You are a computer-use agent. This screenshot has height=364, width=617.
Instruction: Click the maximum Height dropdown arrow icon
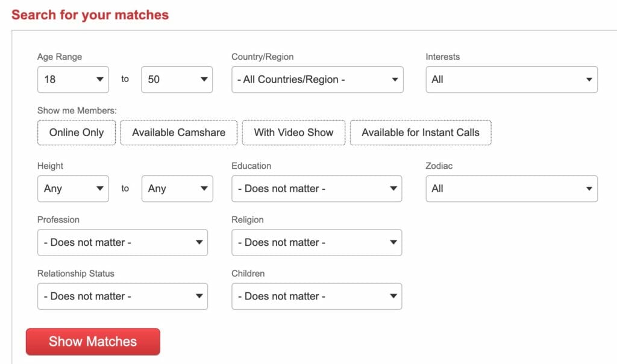point(204,189)
